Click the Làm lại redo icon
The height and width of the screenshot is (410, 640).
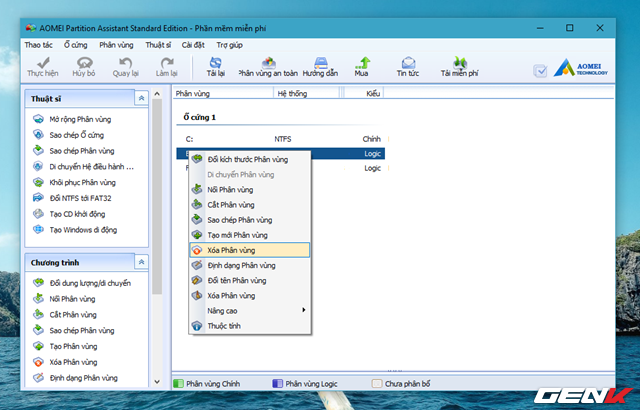167,67
